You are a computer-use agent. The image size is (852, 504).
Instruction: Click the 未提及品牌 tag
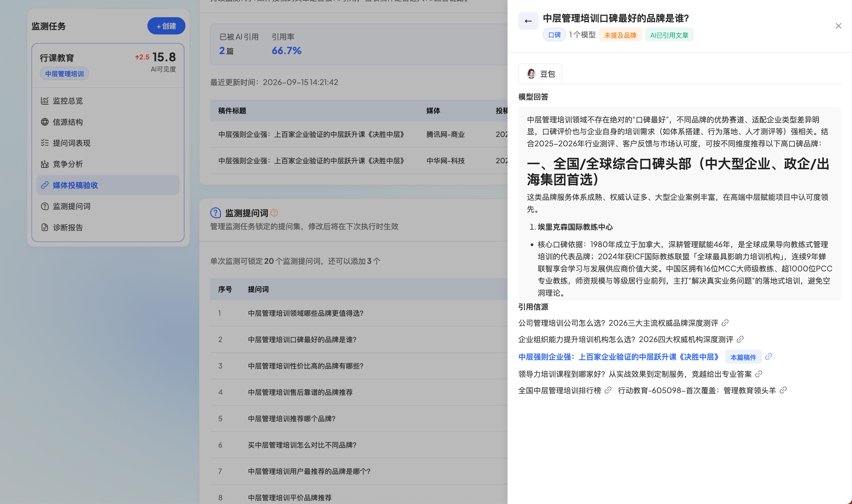(620, 35)
